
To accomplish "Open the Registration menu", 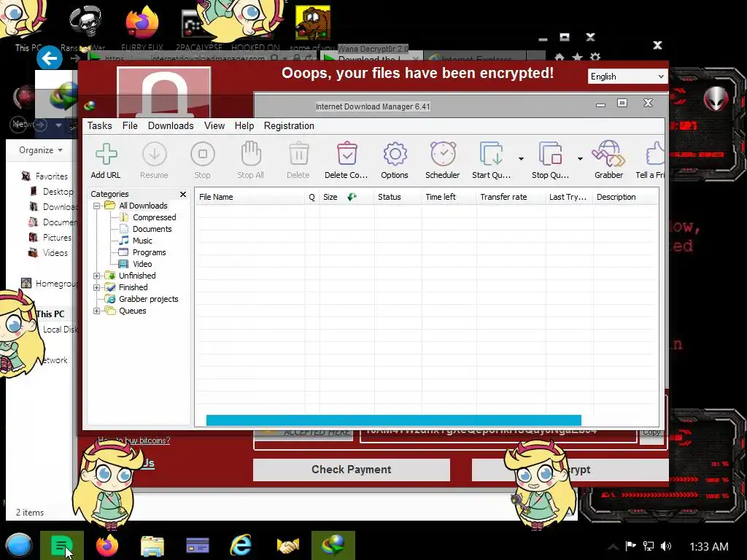I will (289, 125).
